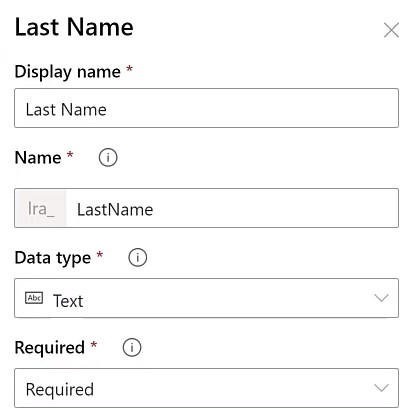Click the lra_ publisher prefix box
413x419 pixels.
(x=41, y=208)
